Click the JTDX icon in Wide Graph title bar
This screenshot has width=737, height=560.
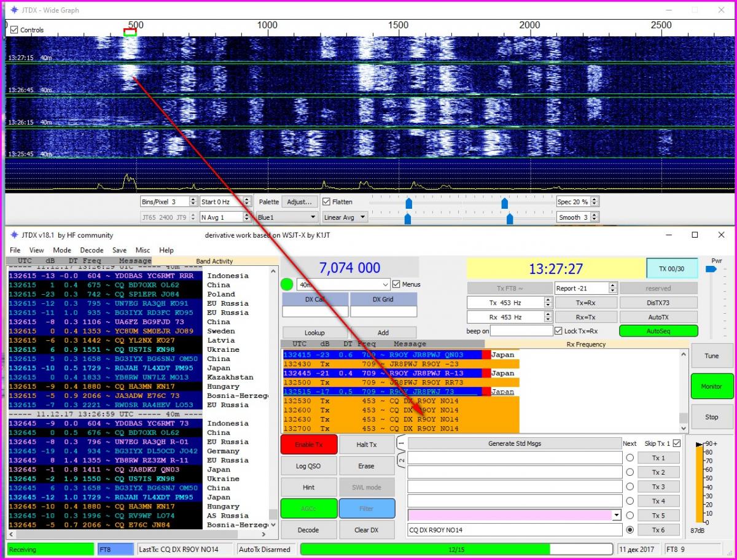tap(14, 10)
